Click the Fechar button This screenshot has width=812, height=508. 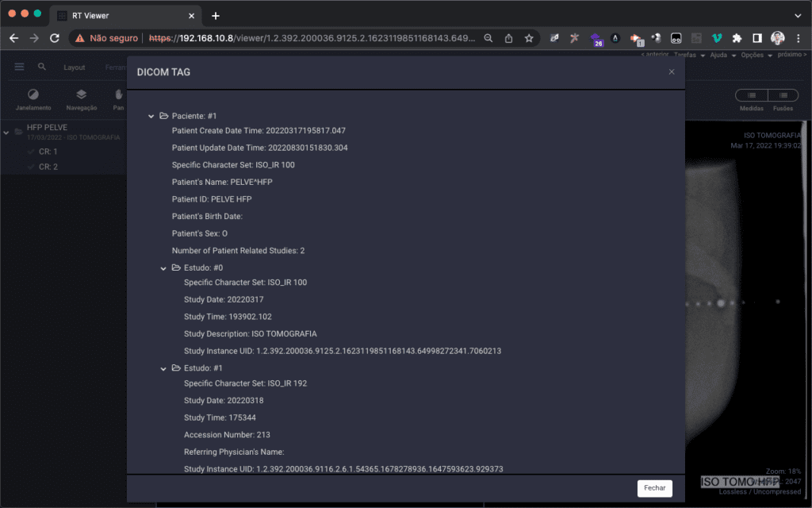point(654,488)
